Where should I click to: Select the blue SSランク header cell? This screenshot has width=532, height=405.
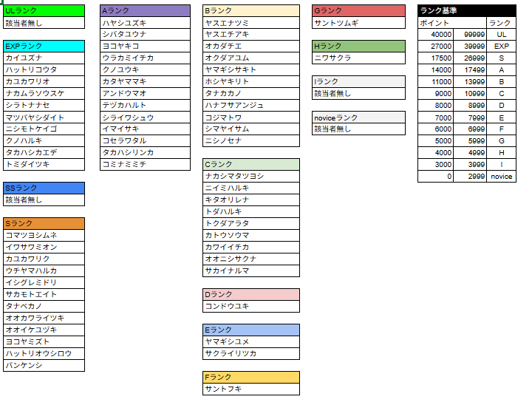[44, 188]
